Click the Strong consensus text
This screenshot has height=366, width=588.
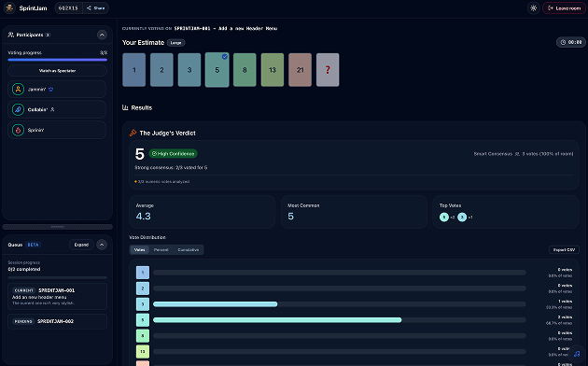tap(171, 168)
